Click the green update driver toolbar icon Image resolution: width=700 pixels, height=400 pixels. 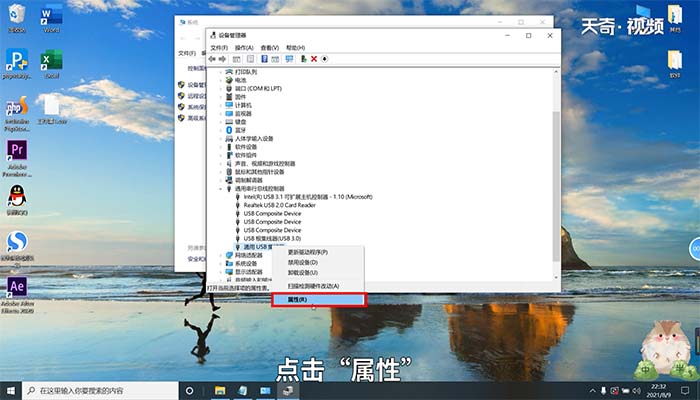coord(304,59)
